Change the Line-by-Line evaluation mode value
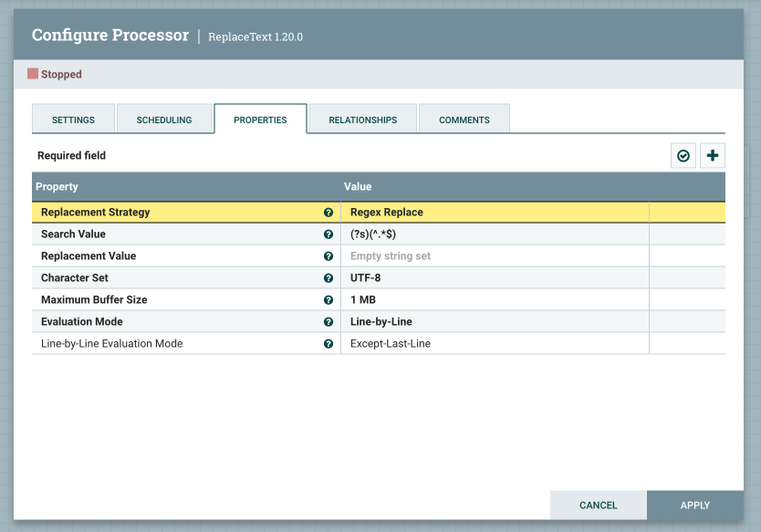The width and height of the screenshot is (761, 532). pyautogui.click(x=495, y=321)
